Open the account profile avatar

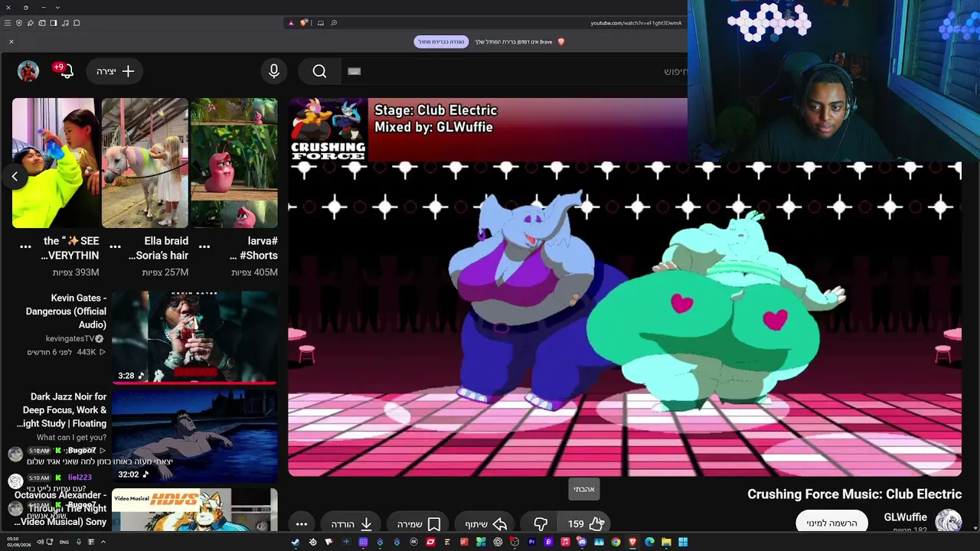(28, 71)
